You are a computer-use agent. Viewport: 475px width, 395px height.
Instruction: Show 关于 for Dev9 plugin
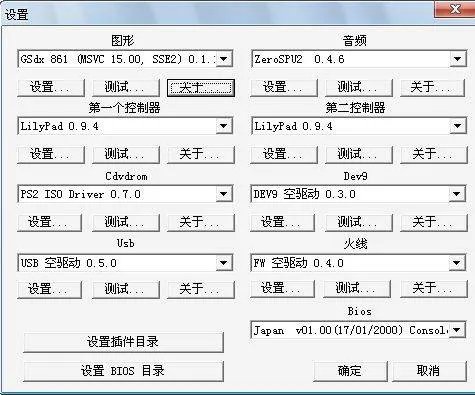434,222
